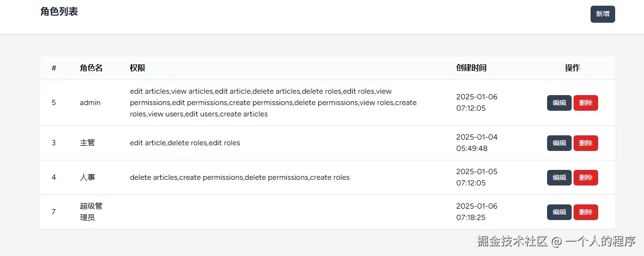Image resolution: width=644 pixels, height=256 pixels.
Task: Remove the 人事 role via 删除
Action: (585, 177)
